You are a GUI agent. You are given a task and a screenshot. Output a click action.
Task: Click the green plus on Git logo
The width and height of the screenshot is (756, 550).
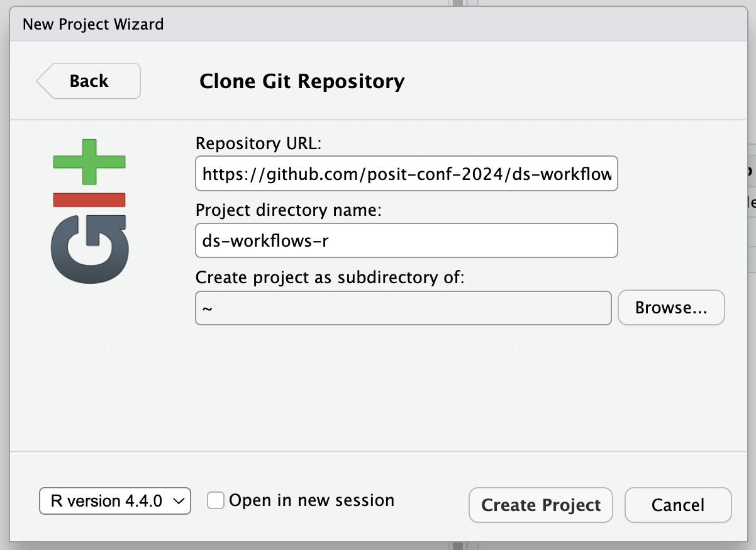pos(89,162)
